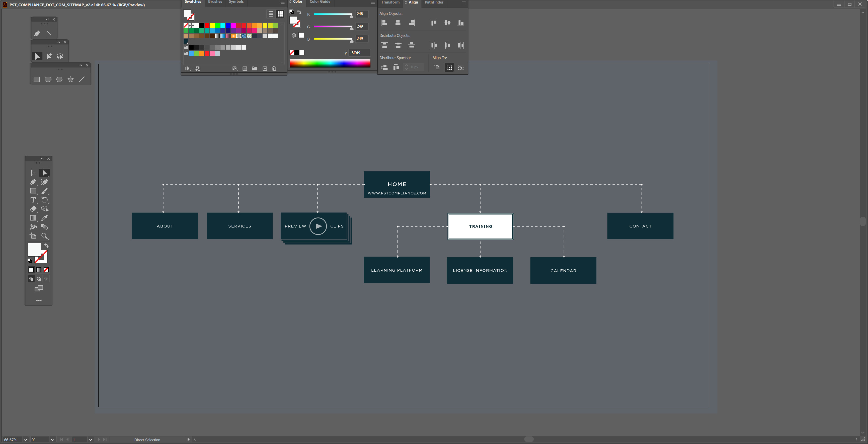Open the Swatches panel menu
Image resolution: width=868 pixels, height=444 pixels.
283,2
